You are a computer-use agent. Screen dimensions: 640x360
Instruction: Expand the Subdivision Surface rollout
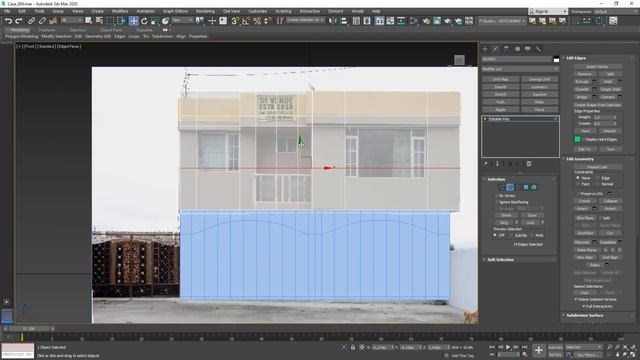pyautogui.click(x=584, y=316)
